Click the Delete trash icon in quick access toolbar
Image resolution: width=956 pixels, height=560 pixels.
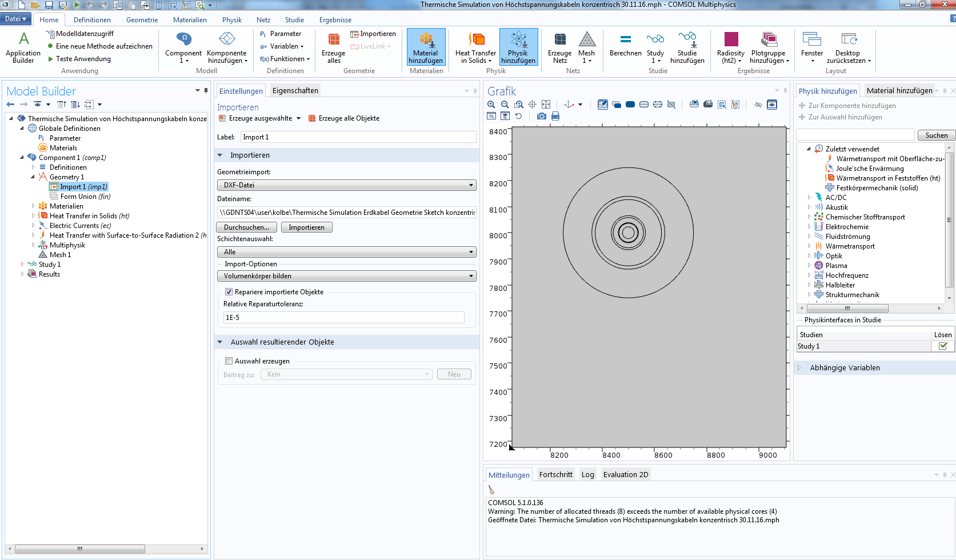point(159,5)
